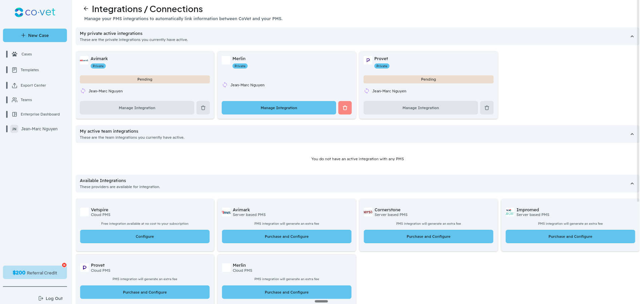Click the upload icon next to Export Center
This screenshot has height=304, width=644.
tap(14, 85)
